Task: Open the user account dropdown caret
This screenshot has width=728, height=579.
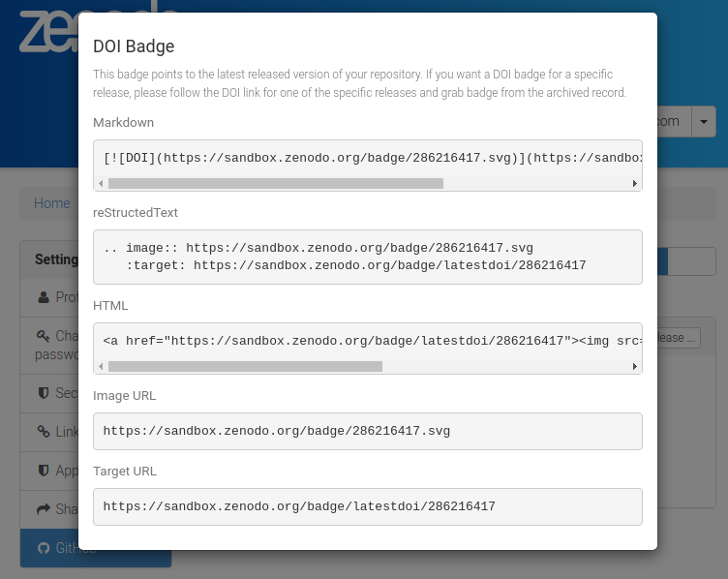Action: 704,122
